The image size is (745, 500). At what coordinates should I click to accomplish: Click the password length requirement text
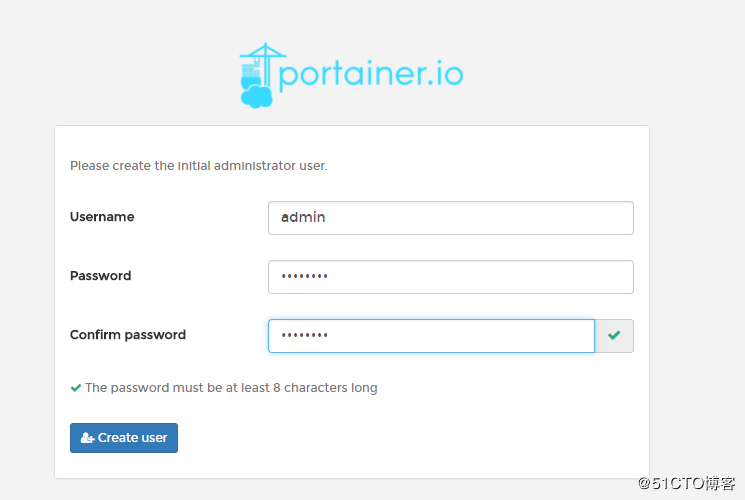point(231,388)
